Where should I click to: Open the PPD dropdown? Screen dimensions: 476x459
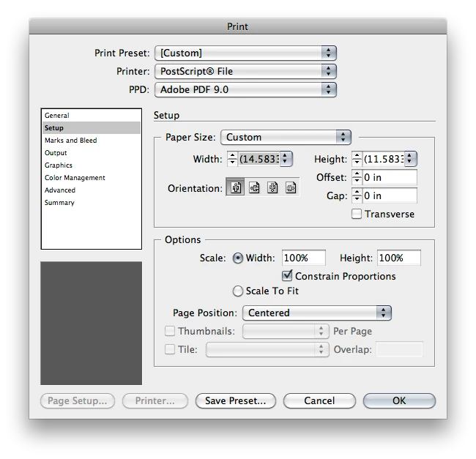[245, 89]
